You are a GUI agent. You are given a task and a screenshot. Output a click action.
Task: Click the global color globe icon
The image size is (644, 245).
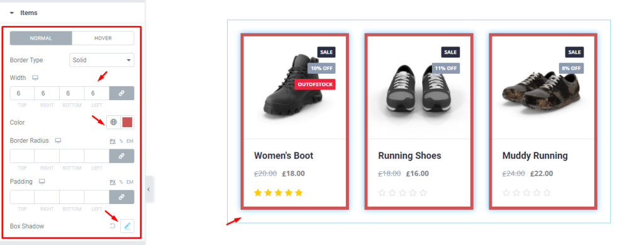point(113,122)
